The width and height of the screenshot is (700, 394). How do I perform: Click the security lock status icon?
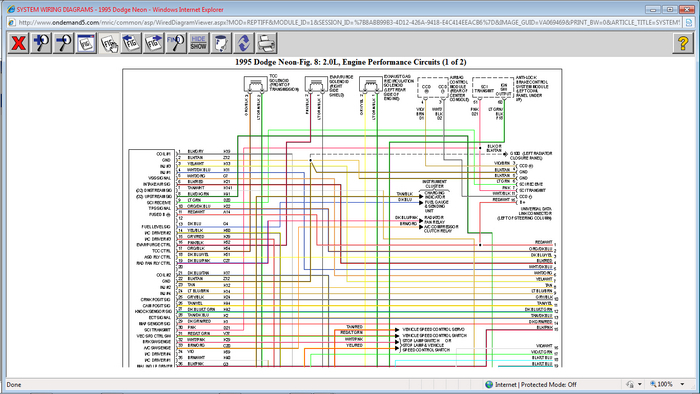[x=630, y=384]
